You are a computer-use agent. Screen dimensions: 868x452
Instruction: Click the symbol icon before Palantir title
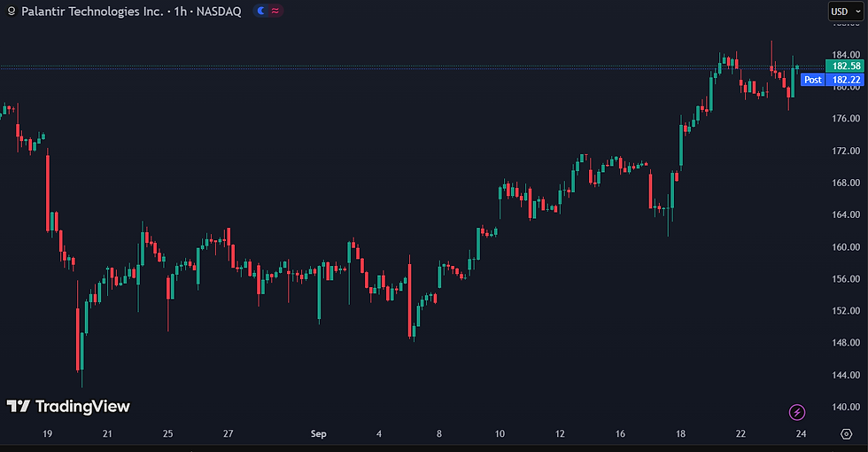pyautogui.click(x=11, y=11)
